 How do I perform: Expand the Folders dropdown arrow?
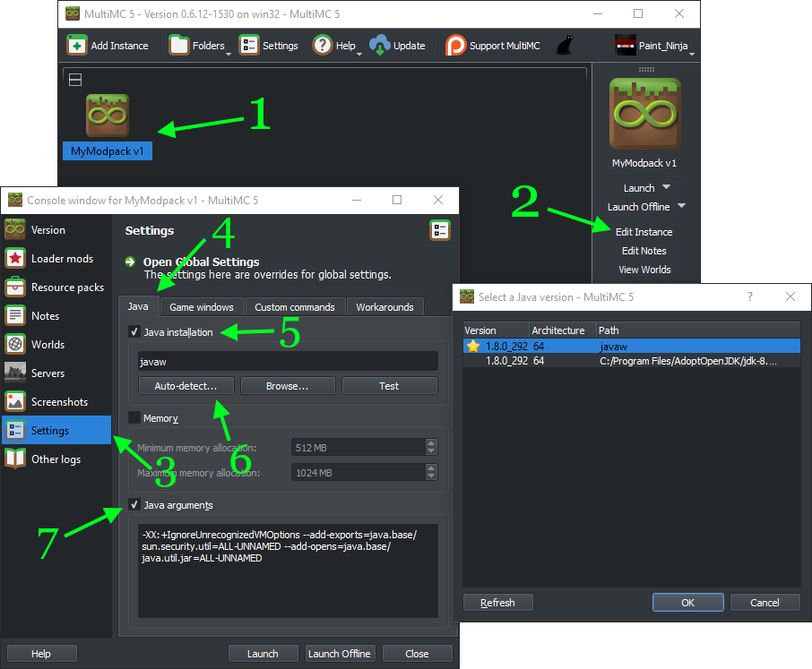tap(229, 54)
